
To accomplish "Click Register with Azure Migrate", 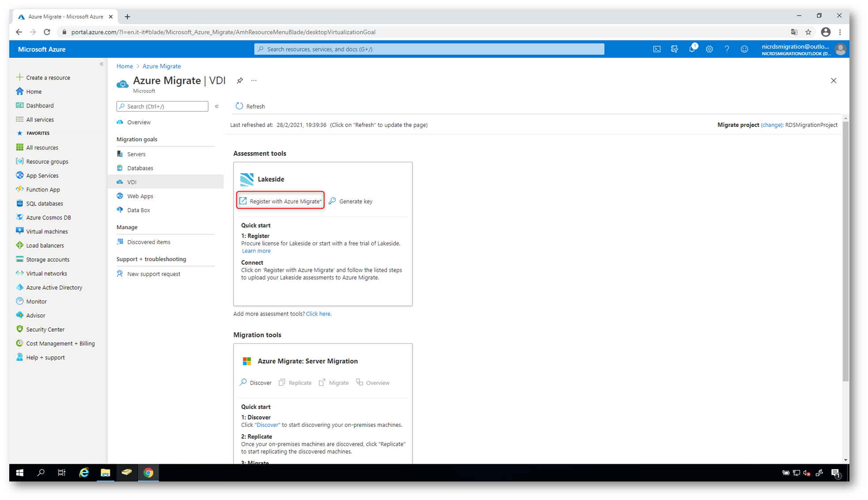I will 280,201.
